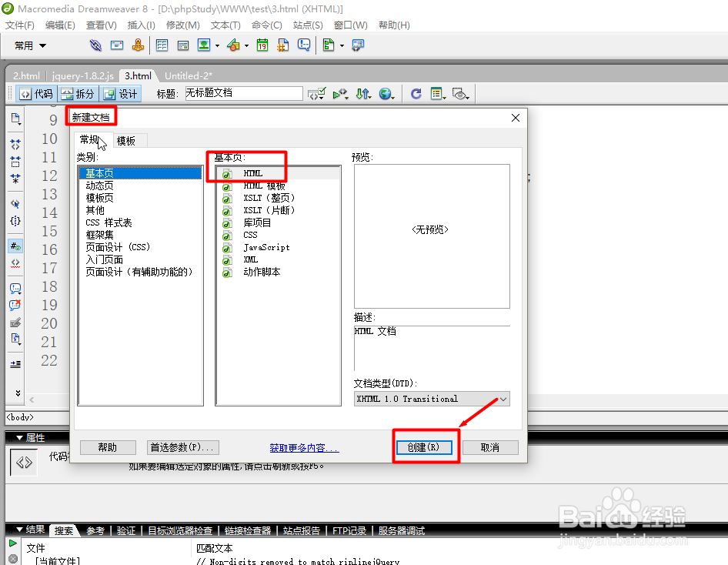Screen dimensions: 728x565
Task: Open the Validation results tab
Action: 125,530
